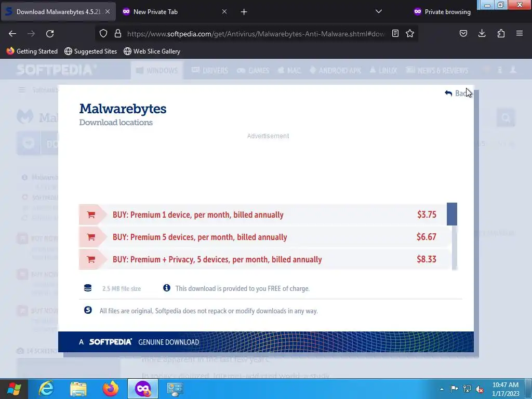Switch to New Private Tab
The height and width of the screenshot is (399, 532).
point(155,12)
